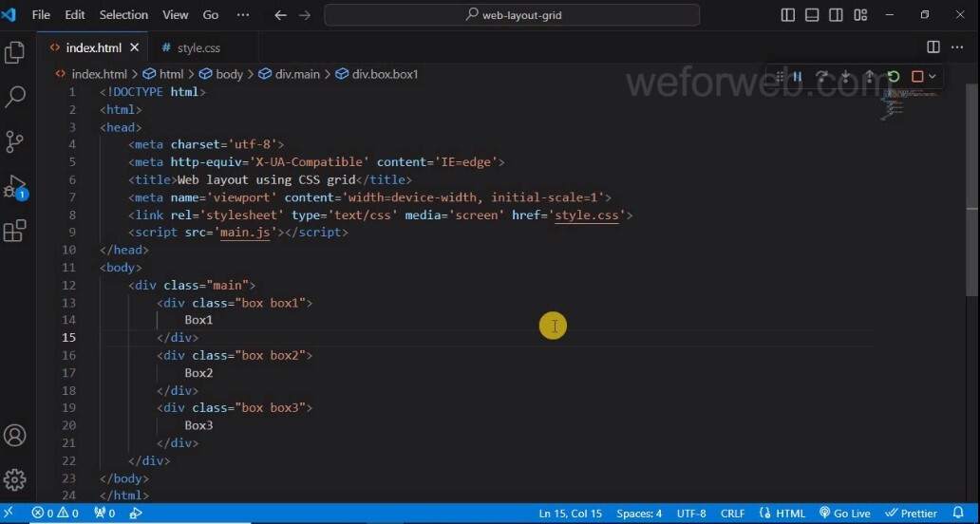Open the Extensions view
The width and height of the screenshot is (980, 524).
coord(15,231)
